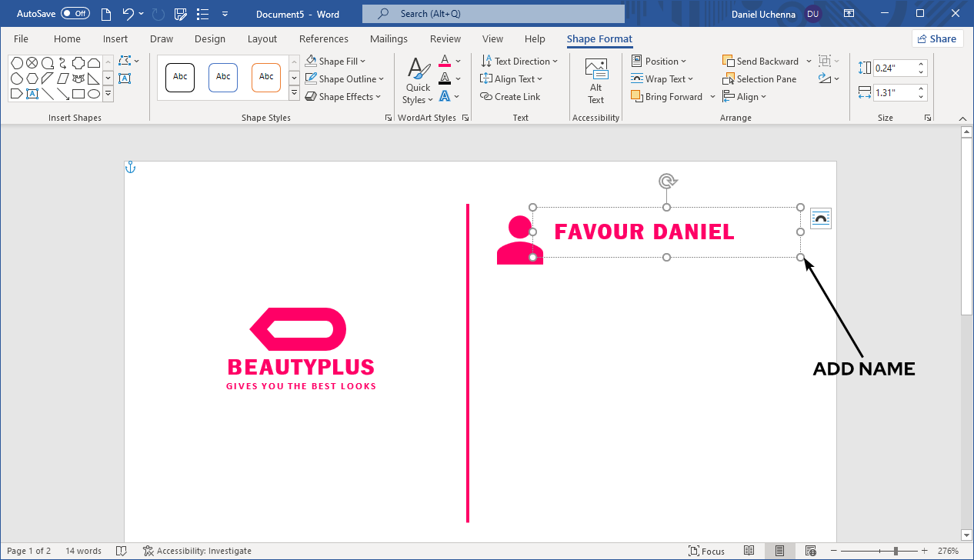The height and width of the screenshot is (560, 974).
Task: Click the Share button
Action: pyautogui.click(x=937, y=39)
